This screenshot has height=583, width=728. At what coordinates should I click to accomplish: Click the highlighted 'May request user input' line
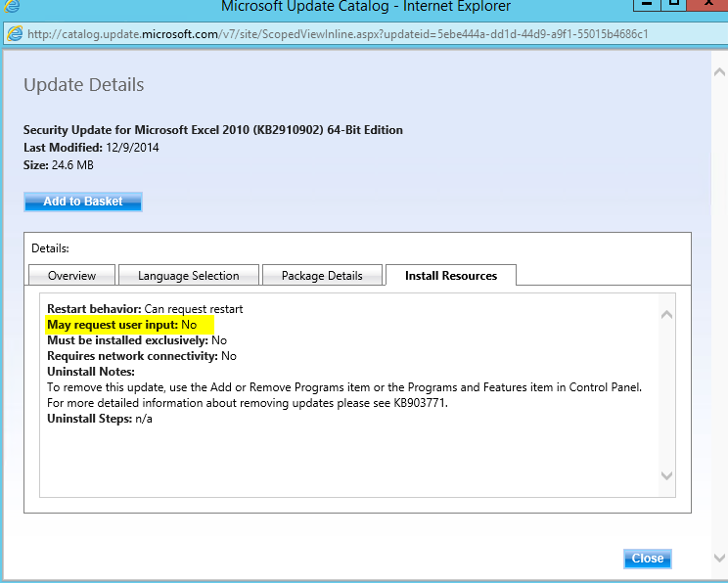point(130,325)
